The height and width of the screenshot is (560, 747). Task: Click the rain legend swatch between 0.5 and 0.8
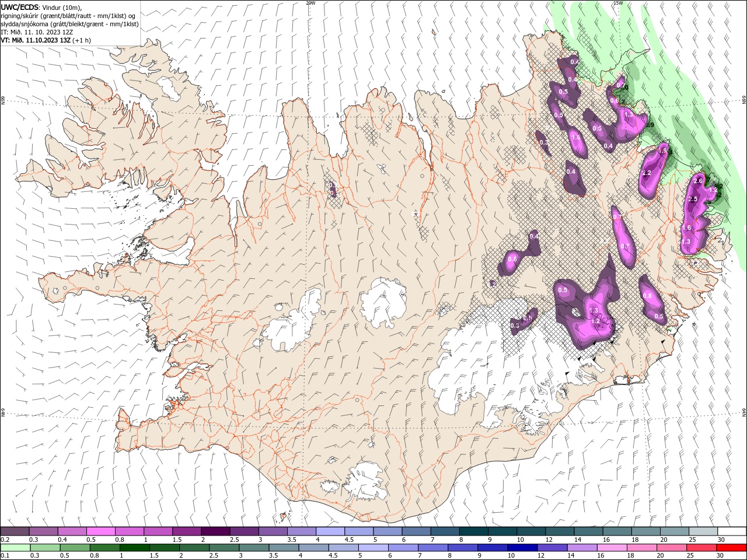[x=75, y=548]
